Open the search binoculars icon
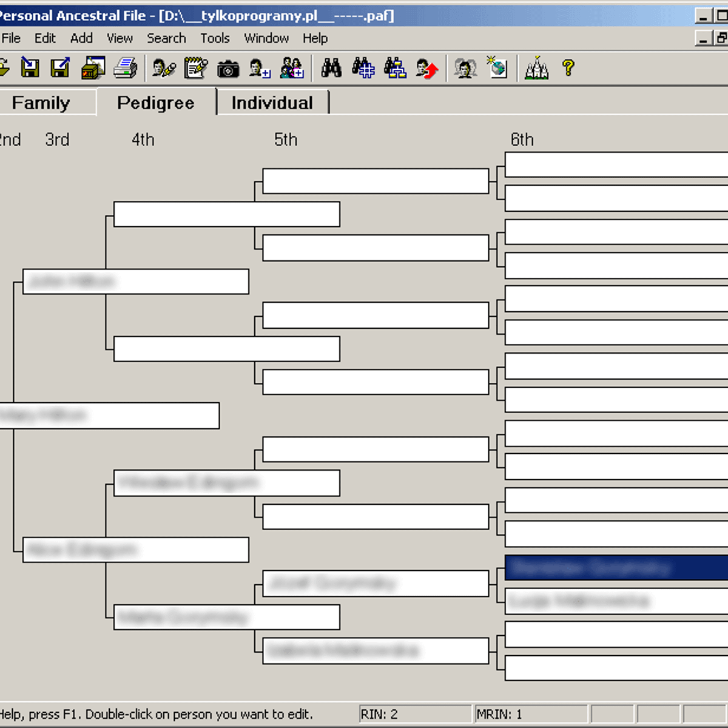The height and width of the screenshot is (728, 728). coord(331,68)
